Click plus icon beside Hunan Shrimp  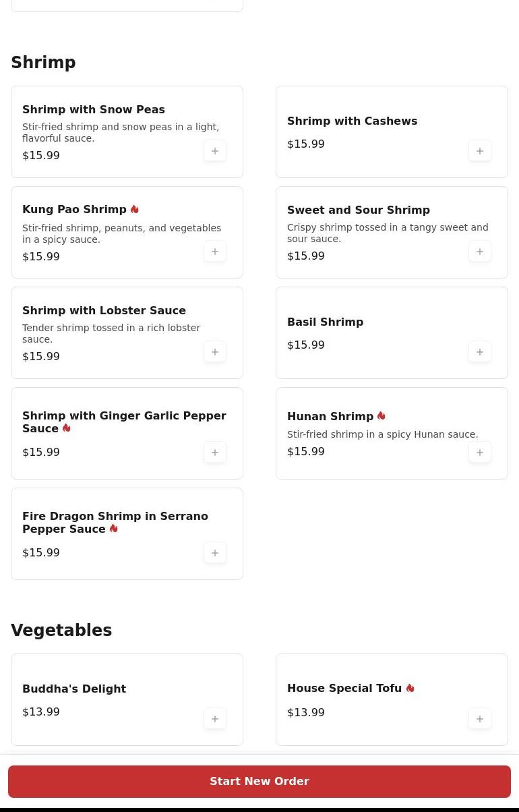(x=480, y=453)
